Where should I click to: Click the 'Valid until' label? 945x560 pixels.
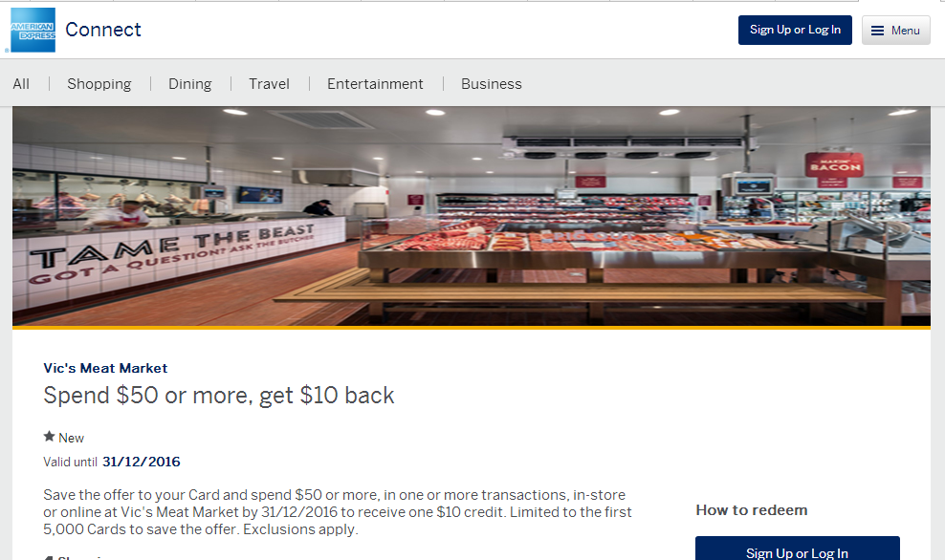(70, 462)
